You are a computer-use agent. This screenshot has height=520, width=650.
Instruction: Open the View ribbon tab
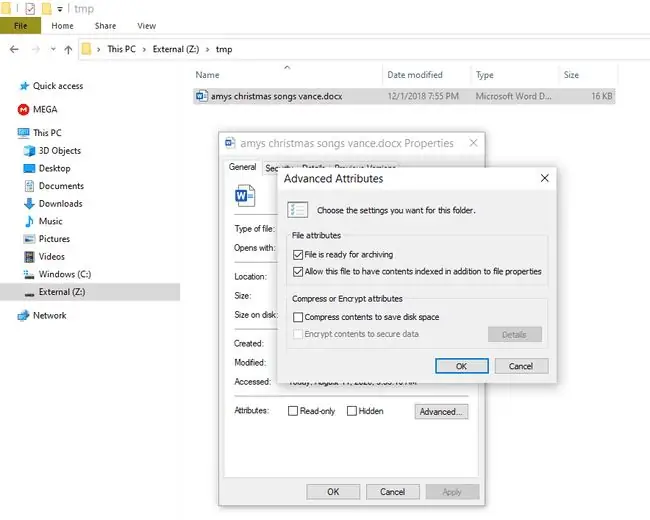point(147,26)
